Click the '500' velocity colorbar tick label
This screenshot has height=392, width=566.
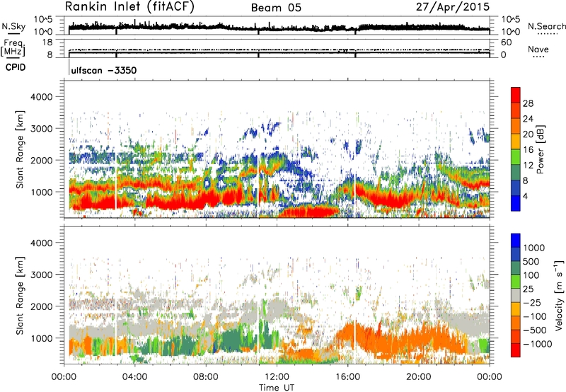coord(530,261)
